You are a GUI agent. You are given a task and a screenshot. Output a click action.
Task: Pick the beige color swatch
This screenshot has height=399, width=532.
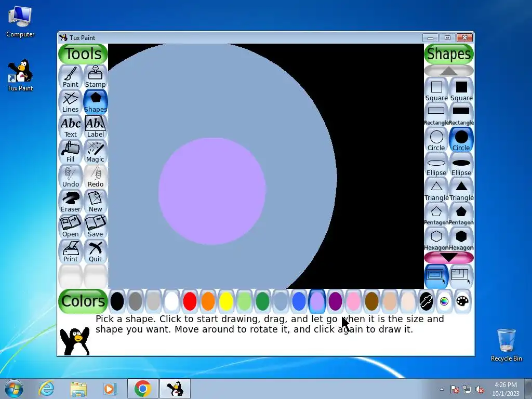[x=408, y=301]
